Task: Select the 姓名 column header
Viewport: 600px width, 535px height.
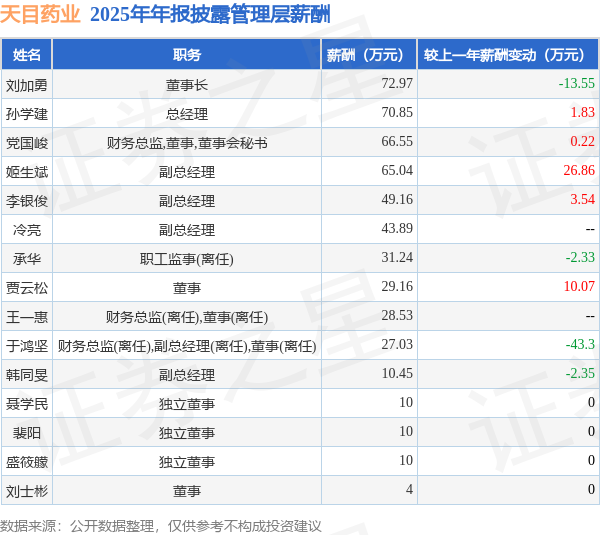Action: click(27, 55)
